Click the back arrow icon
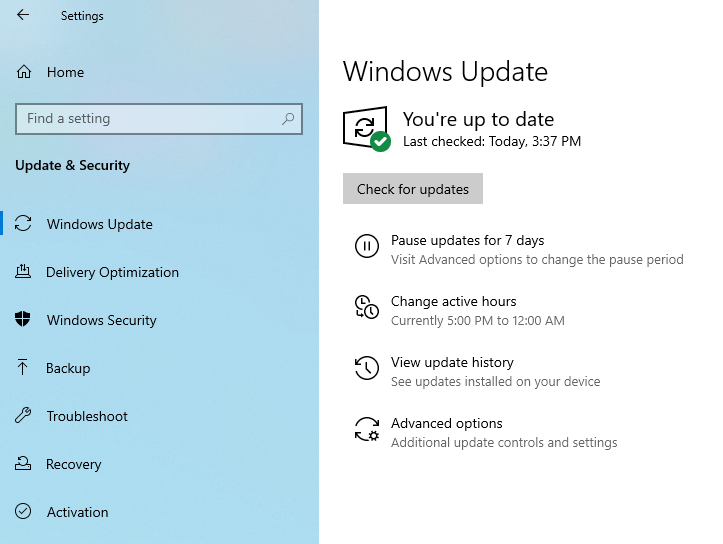 [23, 15]
